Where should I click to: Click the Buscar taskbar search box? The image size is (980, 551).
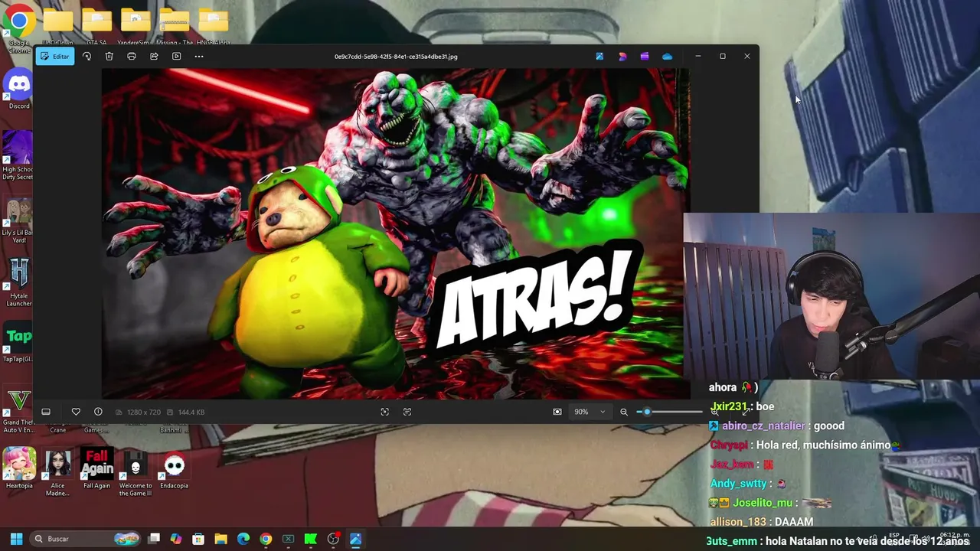(x=87, y=539)
